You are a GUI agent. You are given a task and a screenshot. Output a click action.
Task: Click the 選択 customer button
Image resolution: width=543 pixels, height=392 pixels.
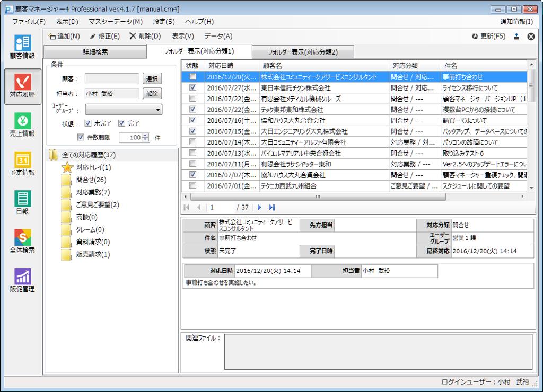click(152, 79)
